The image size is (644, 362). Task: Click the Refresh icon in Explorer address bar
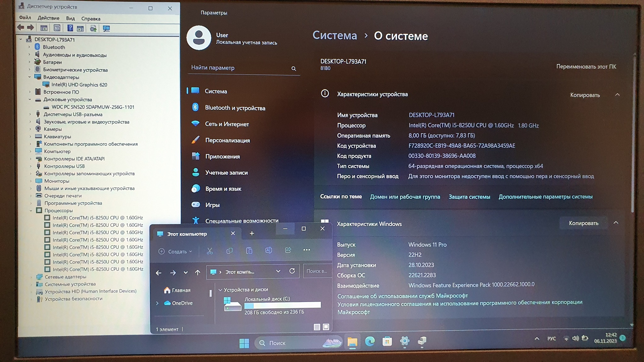click(x=292, y=271)
